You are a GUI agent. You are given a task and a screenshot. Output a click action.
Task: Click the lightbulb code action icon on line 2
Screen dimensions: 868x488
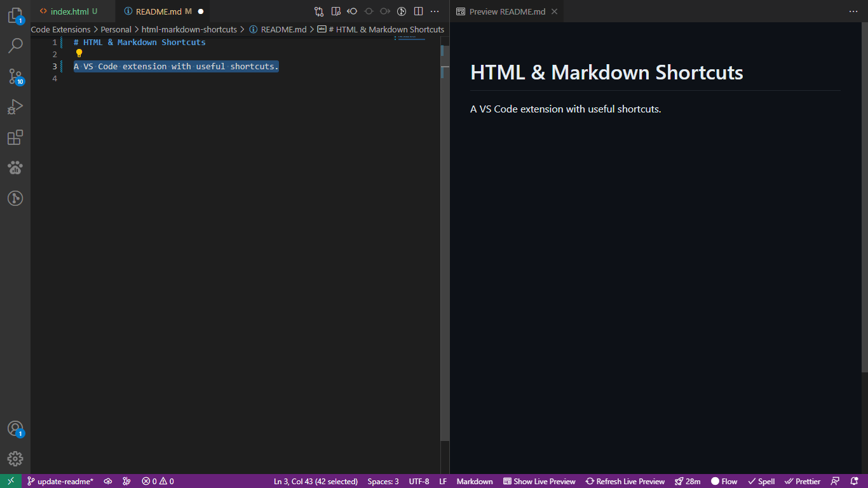(79, 53)
